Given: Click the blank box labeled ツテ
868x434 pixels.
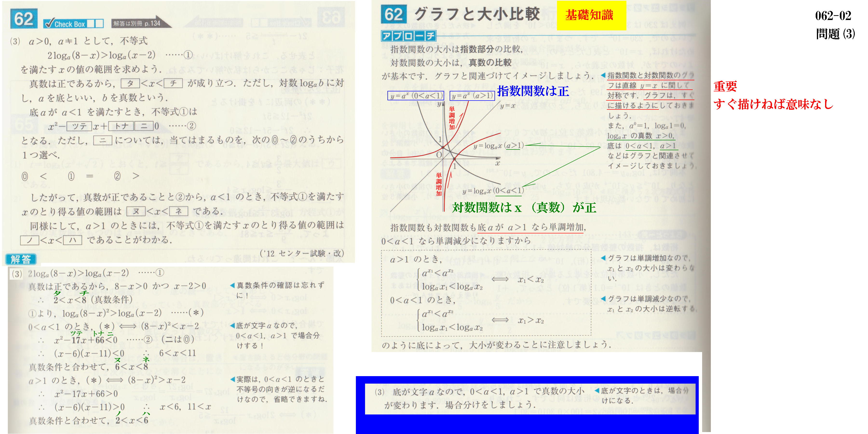Looking at the screenshot, I should tap(79, 126).
